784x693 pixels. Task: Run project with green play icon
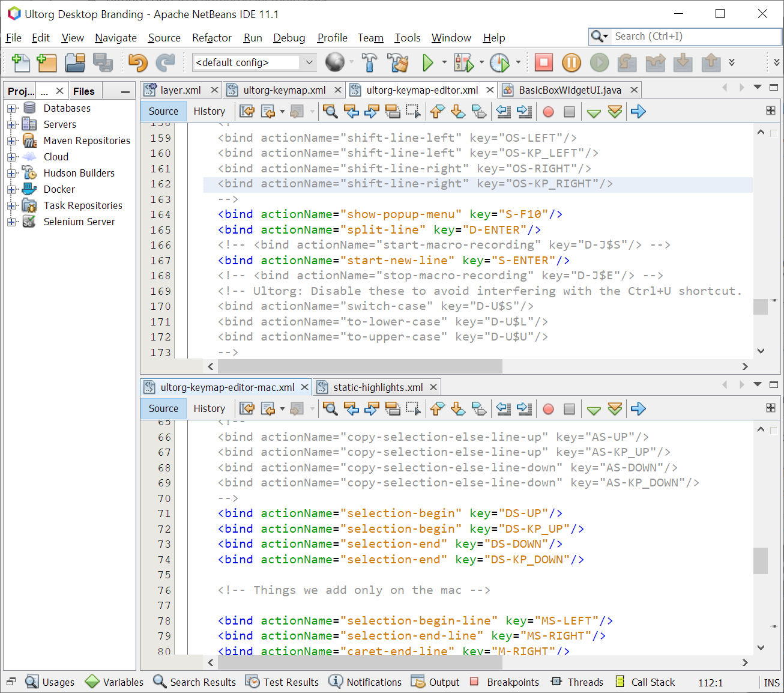pos(428,62)
